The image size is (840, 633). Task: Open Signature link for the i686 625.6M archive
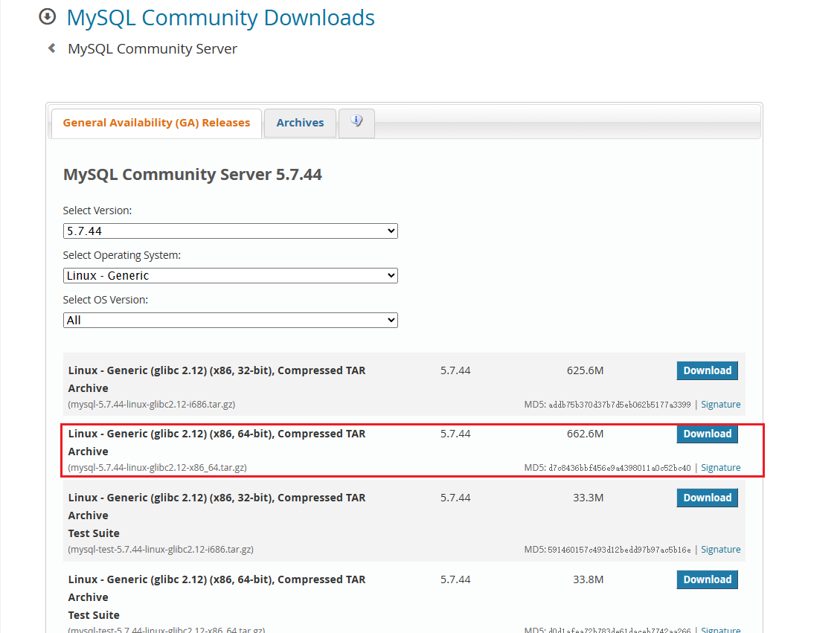point(720,405)
